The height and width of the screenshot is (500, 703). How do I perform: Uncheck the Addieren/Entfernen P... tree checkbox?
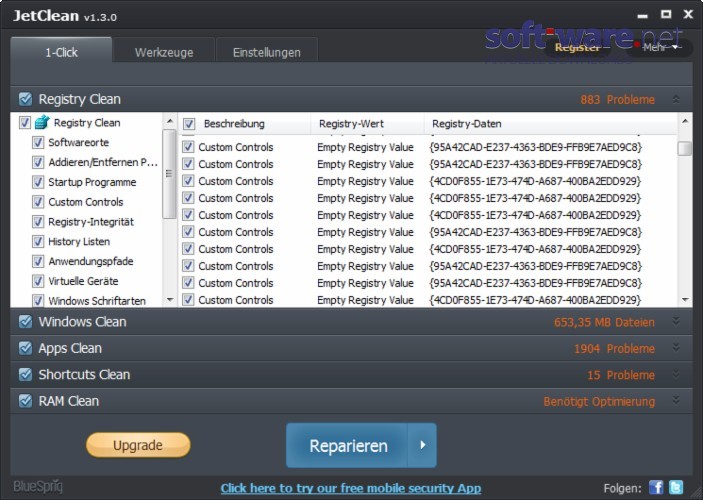pyautogui.click(x=38, y=162)
